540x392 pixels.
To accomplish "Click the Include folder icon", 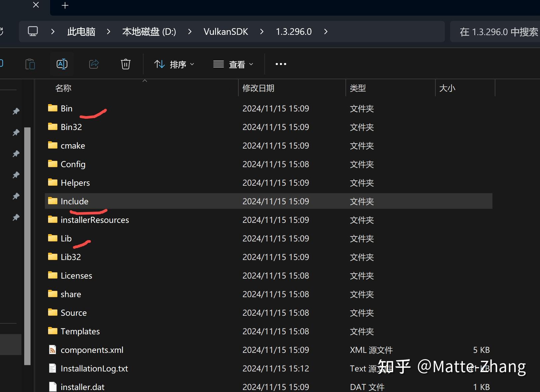I will pyautogui.click(x=52, y=201).
